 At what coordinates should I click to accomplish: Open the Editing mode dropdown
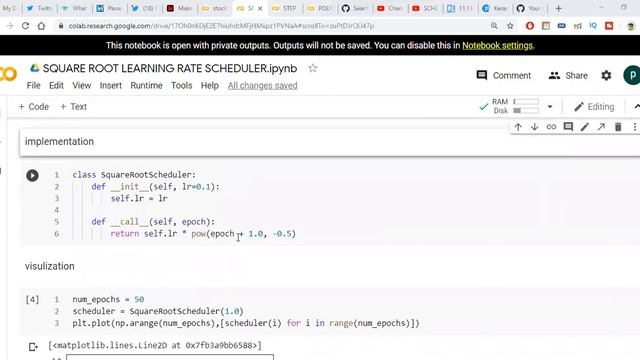coord(594,107)
